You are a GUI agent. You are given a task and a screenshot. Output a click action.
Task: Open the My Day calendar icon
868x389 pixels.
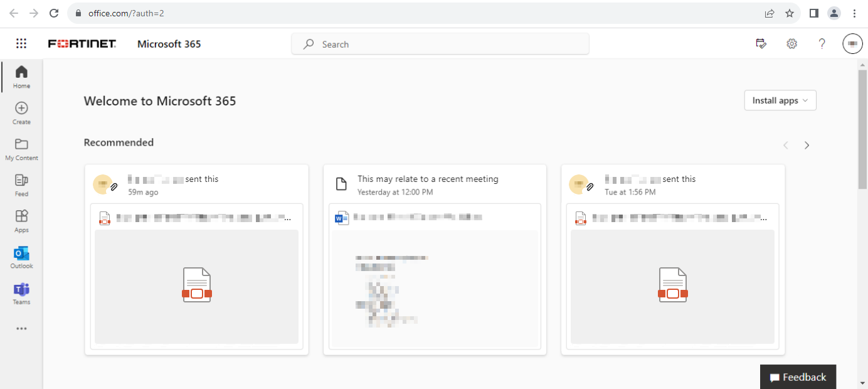point(761,44)
